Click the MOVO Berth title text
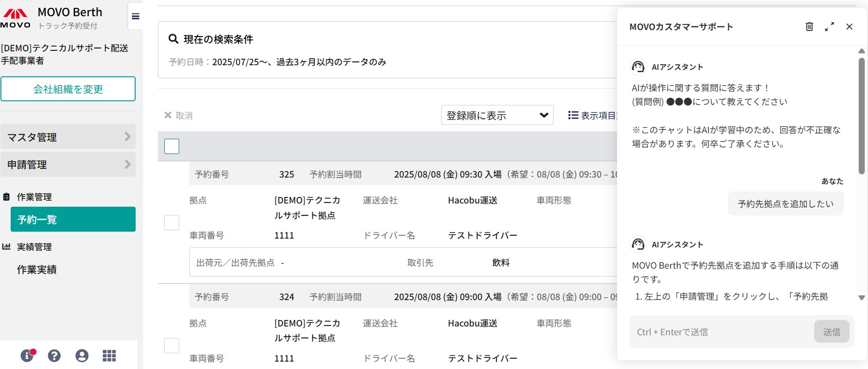The width and height of the screenshot is (868, 369). pos(70,12)
